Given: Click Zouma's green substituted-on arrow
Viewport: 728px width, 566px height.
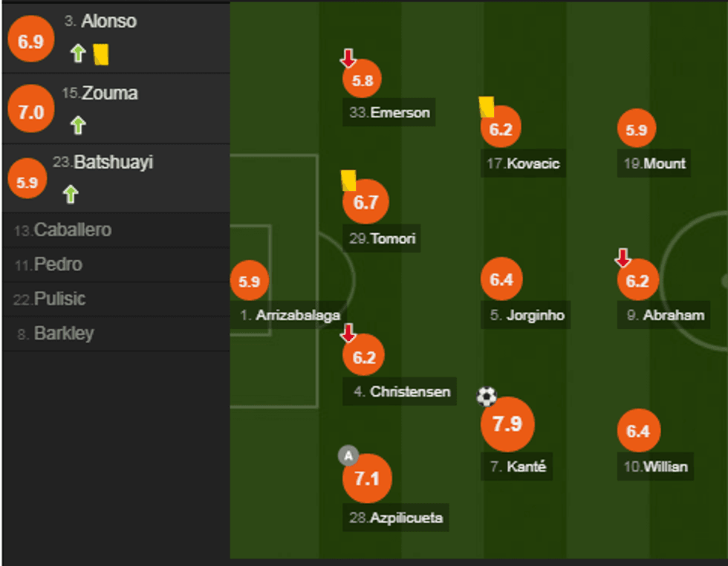Looking at the screenshot, I should pos(78,125).
